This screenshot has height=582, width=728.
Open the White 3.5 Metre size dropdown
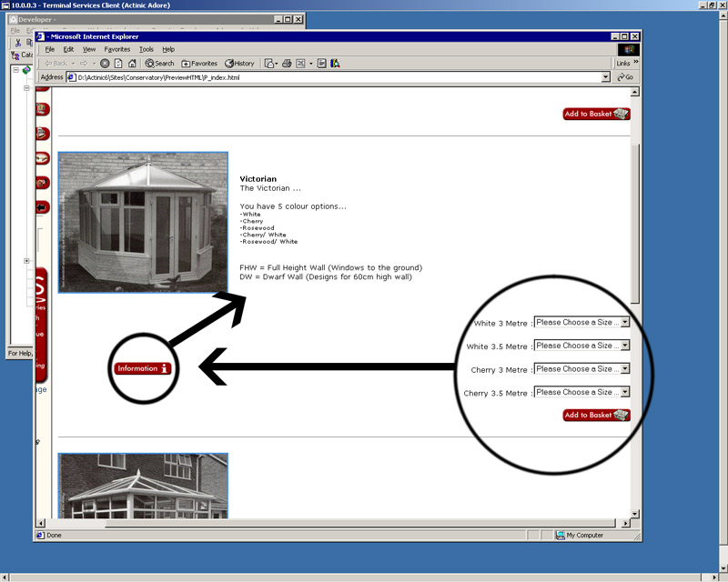624,346
